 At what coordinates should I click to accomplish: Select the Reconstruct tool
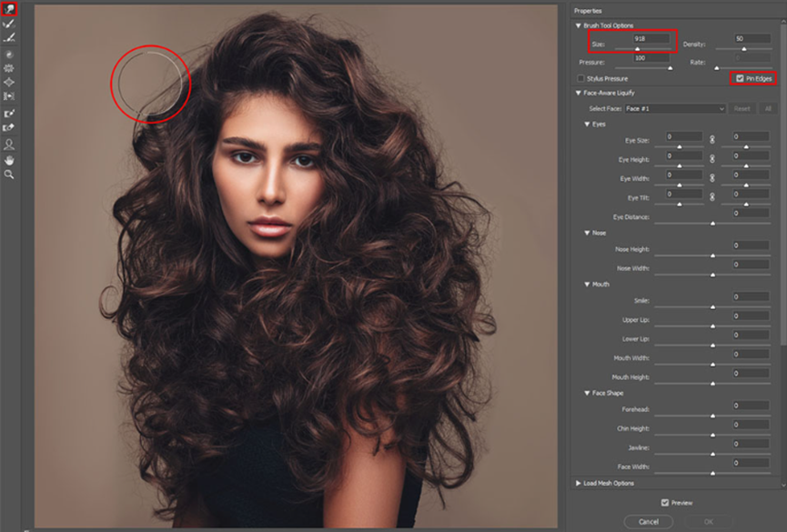[x=9, y=24]
